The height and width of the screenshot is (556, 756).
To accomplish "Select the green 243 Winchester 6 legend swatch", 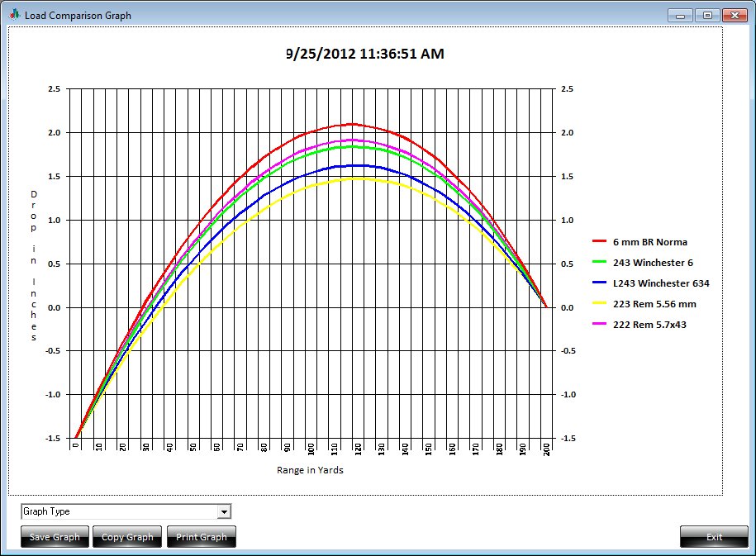I will pyautogui.click(x=600, y=263).
